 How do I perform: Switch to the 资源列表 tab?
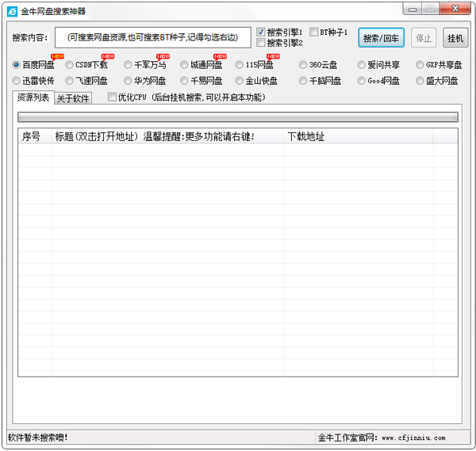[33, 97]
